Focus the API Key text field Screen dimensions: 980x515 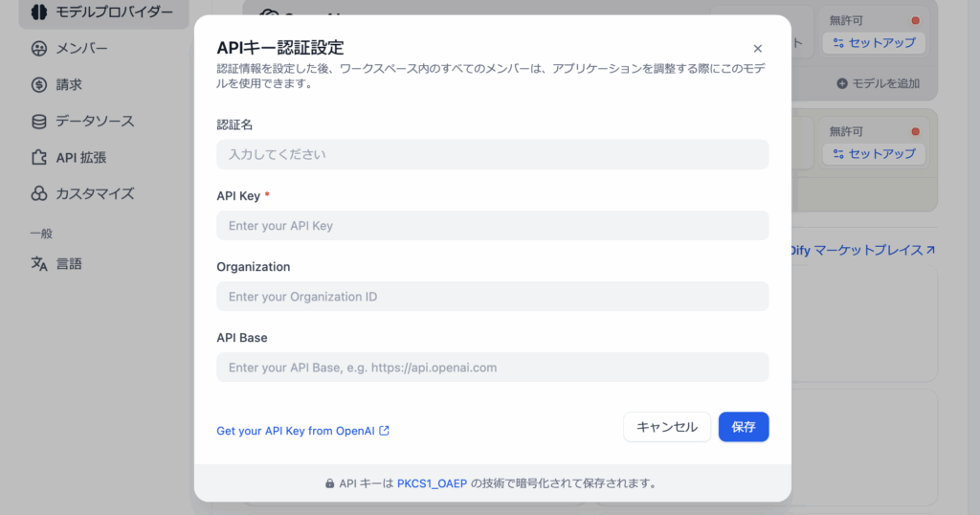click(x=492, y=226)
